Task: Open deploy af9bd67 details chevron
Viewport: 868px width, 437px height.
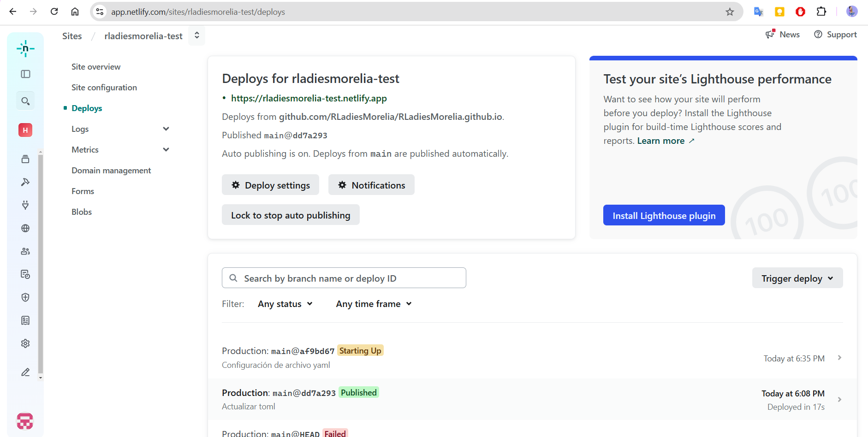Action: (x=839, y=358)
